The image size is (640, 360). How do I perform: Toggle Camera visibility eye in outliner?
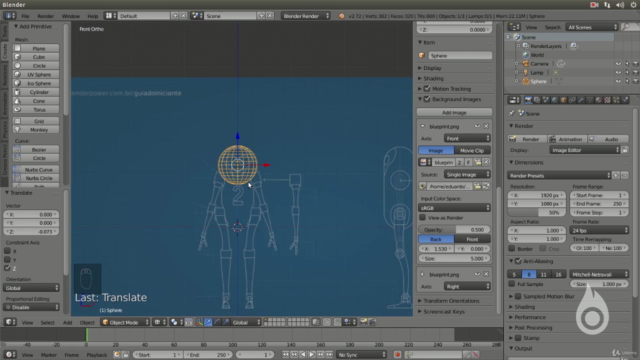coord(618,64)
